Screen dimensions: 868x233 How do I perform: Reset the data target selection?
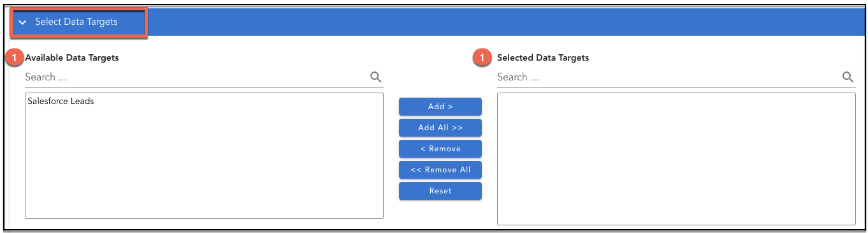point(440,191)
